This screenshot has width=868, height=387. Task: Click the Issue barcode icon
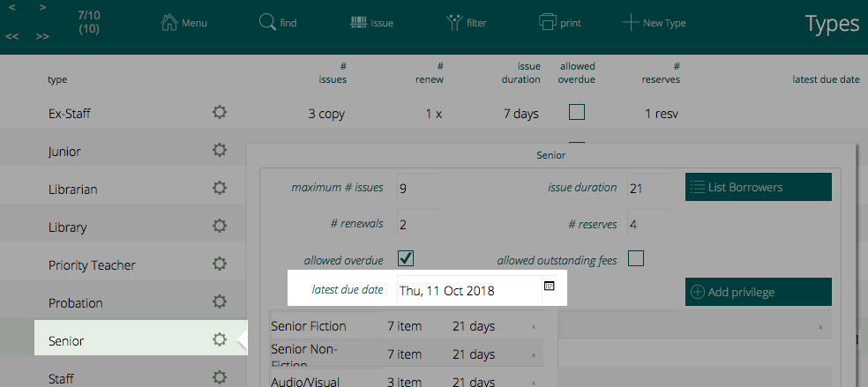[x=359, y=23]
